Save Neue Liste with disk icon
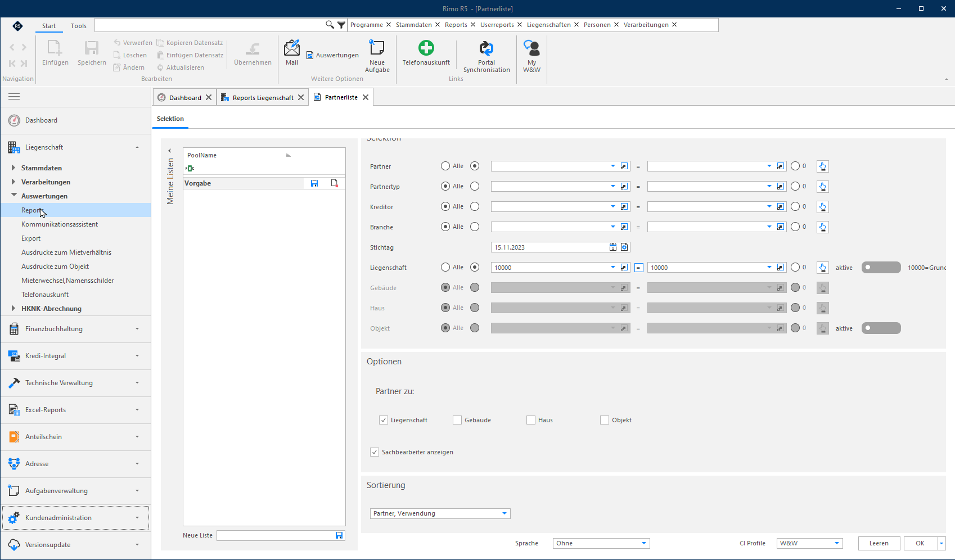Viewport: 955px width, 560px height. (x=339, y=535)
